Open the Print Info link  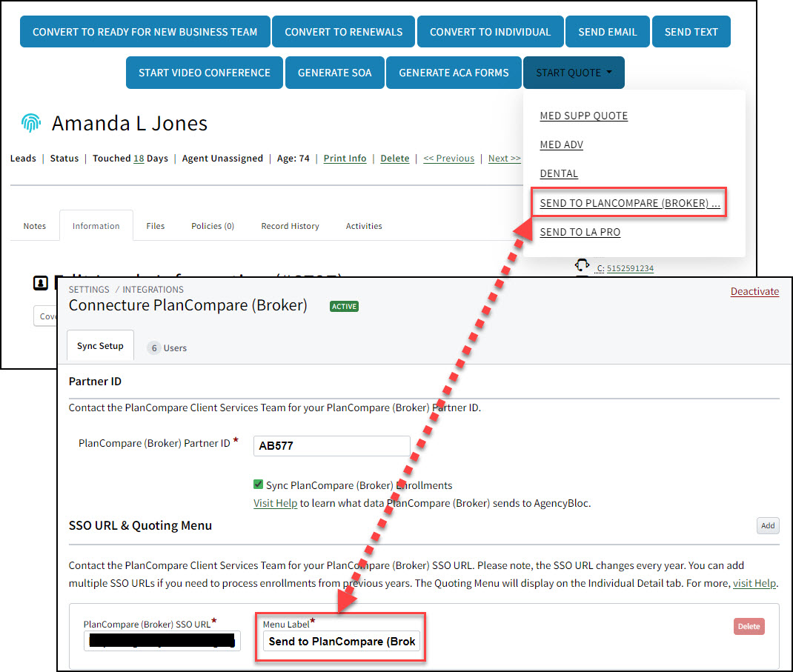(x=345, y=159)
